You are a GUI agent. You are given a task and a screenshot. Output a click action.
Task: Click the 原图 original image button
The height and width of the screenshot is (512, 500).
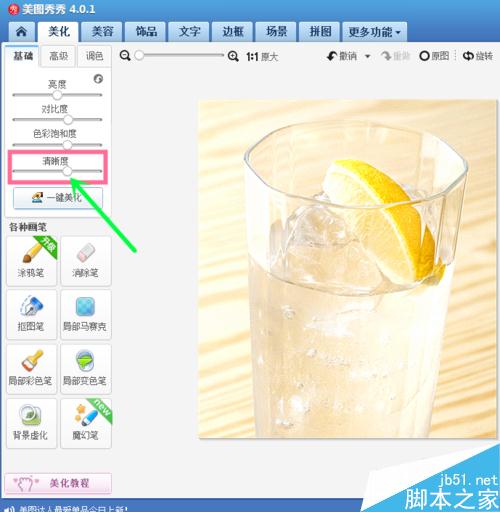pos(434,56)
